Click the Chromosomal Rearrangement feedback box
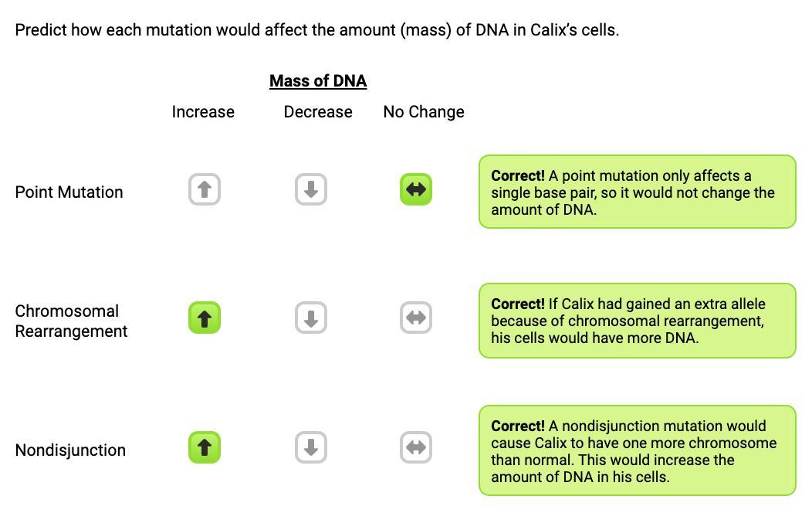The height and width of the screenshot is (513, 812). (x=637, y=321)
